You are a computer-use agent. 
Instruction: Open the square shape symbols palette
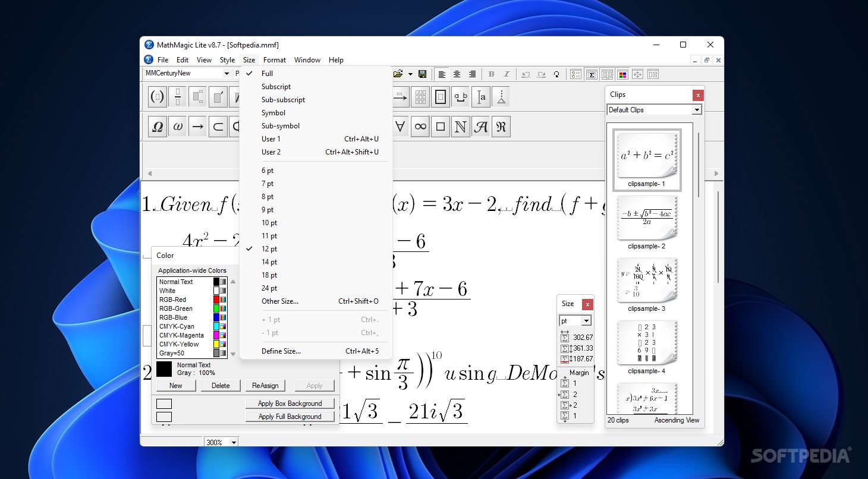pos(441,127)
